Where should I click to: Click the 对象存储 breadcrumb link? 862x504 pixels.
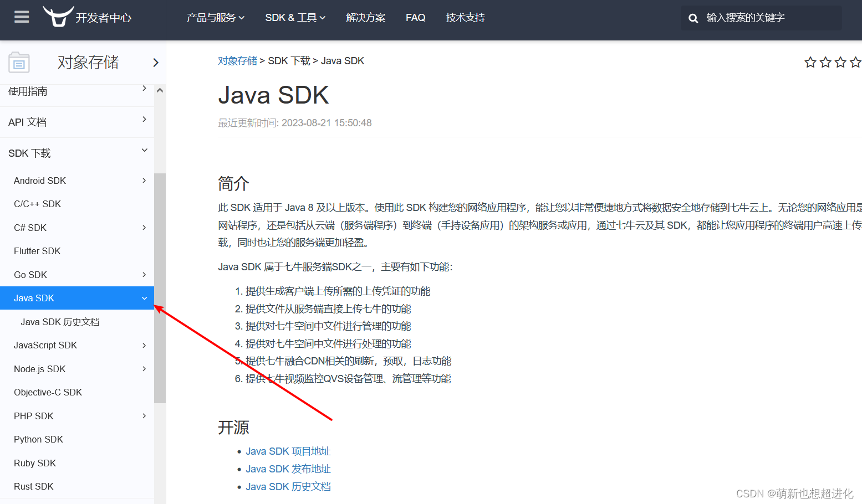tap(237, 61)
